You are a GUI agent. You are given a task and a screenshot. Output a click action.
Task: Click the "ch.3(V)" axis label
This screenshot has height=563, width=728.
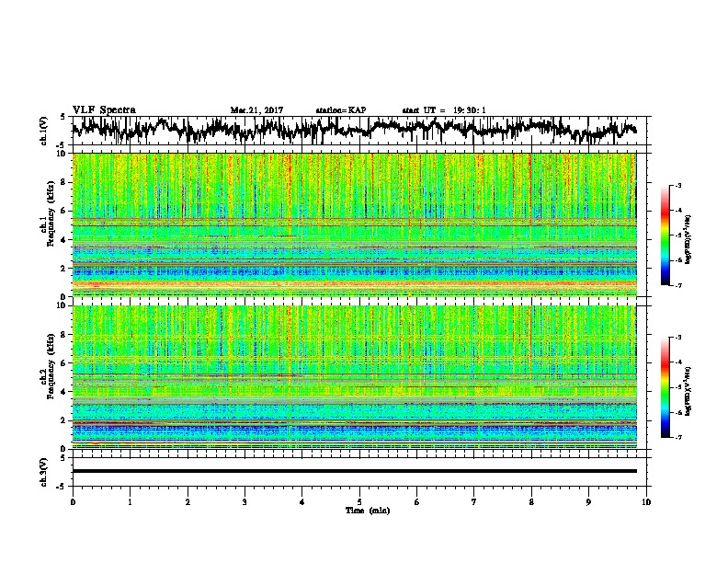pos(44,472)
